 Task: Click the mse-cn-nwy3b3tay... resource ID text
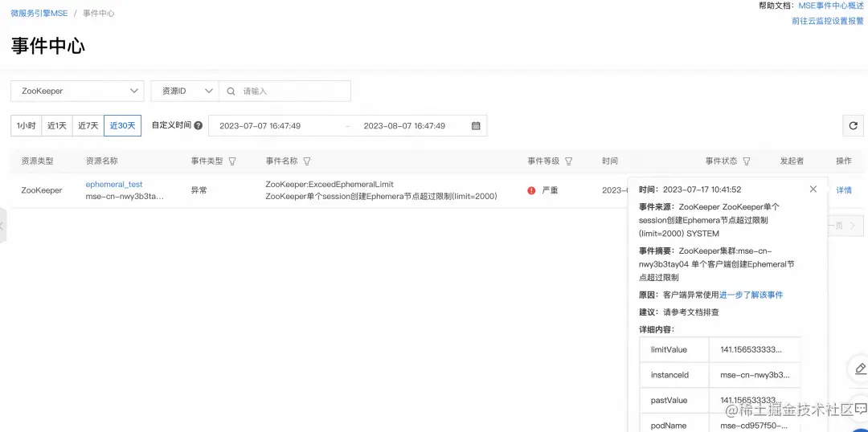point(125,197)
